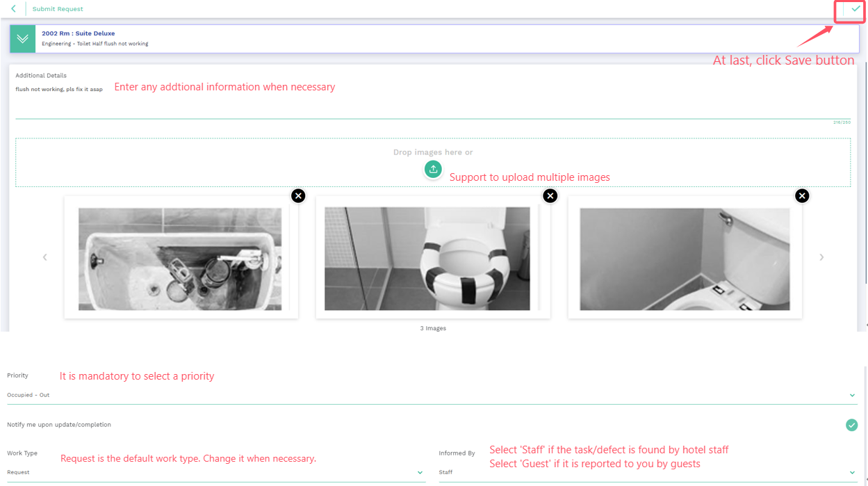Click the 2002 Rm : Suite Deluxe text
Viewport: 868px width, 486px height.
79,33
